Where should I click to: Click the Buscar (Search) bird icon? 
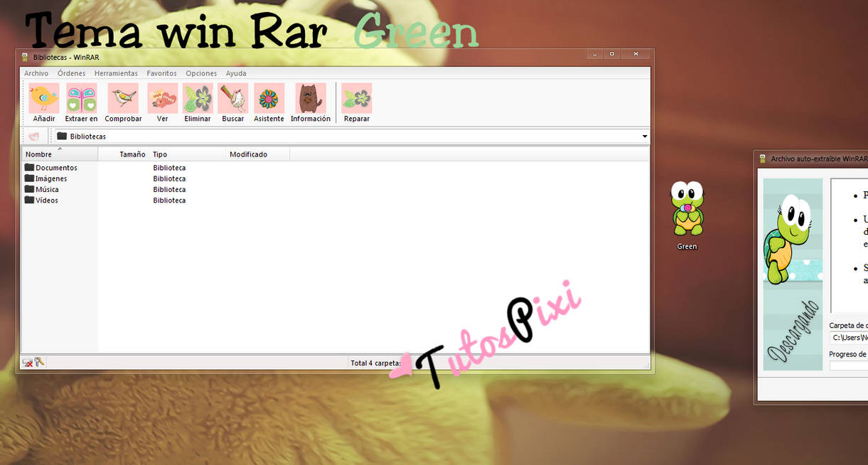[232, 98]
